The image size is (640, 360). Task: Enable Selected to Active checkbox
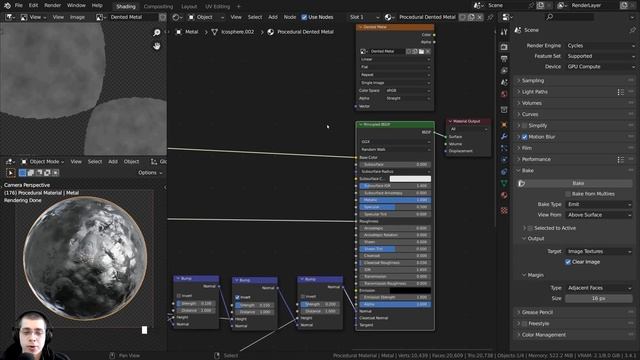click(x=530, y=228)
